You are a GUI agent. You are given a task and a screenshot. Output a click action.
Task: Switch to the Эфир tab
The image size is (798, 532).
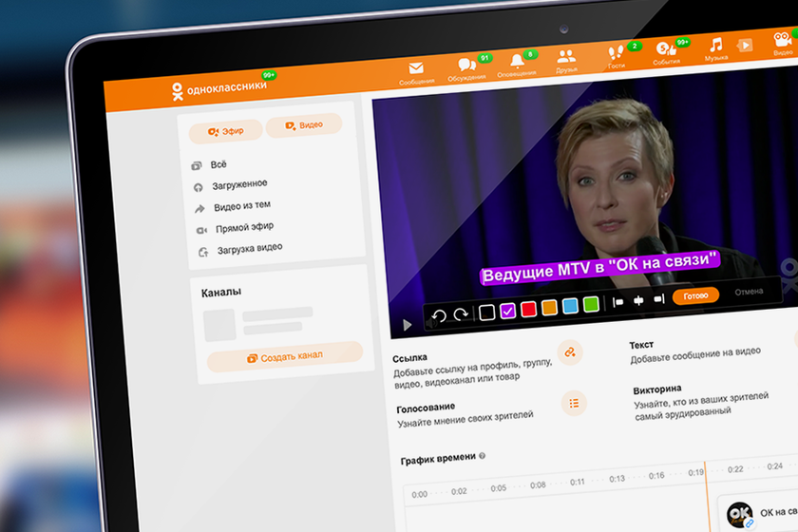(x=224, y=131)
